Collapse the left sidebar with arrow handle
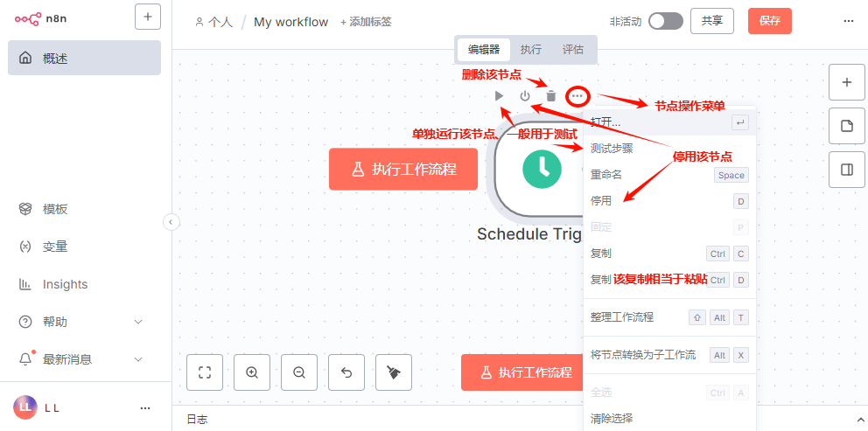Viewport: 868px width, 431px height. [171, 222]
